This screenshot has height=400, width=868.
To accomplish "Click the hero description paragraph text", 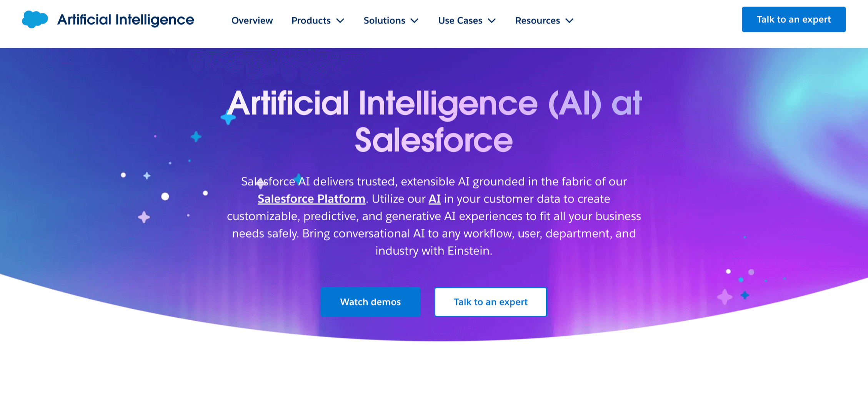I will click(x=434, y=216).
